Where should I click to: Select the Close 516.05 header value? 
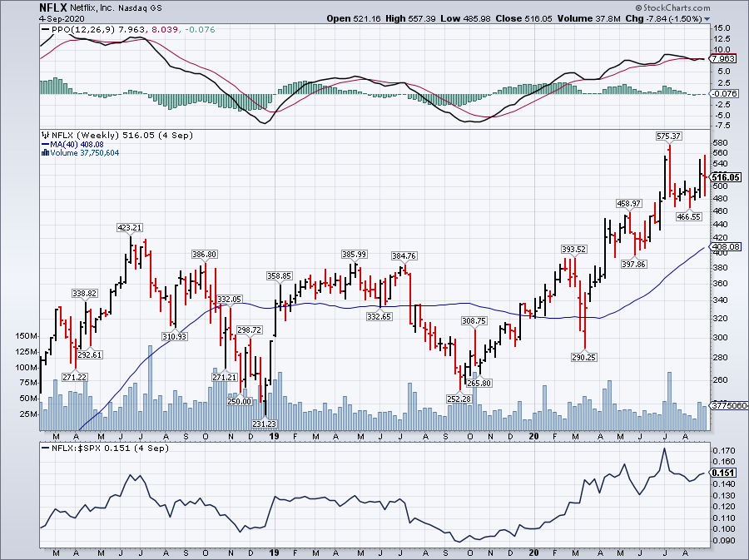523,18
